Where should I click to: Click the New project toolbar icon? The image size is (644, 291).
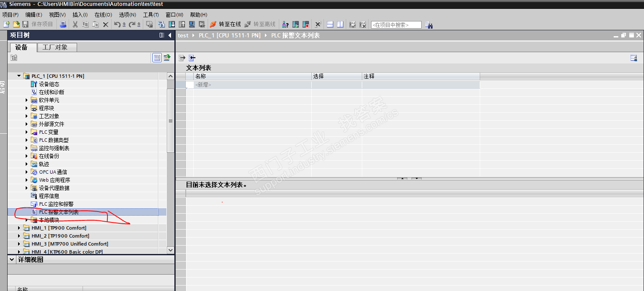(x=7, y=24)
